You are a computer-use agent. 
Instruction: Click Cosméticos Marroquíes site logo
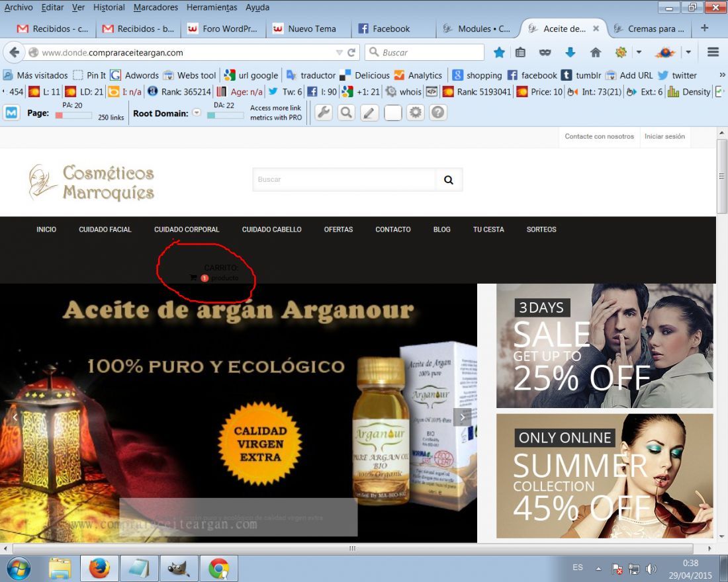pos(91,182)
